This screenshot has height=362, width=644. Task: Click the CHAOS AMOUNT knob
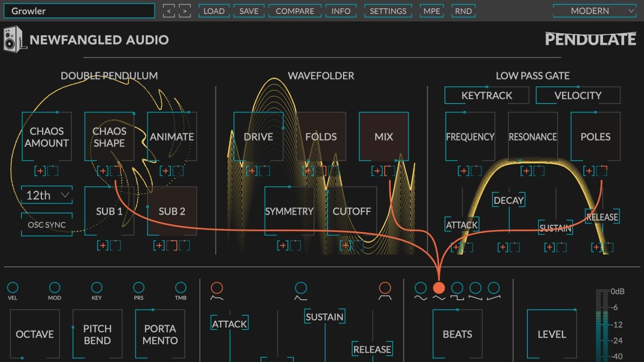[47, 137]
